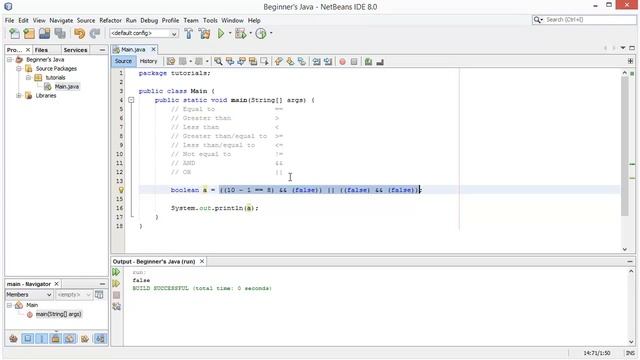Collapse Main class node in Navigator
Viewport: 640px width, 360px height.
pyautogui.click(x=9, y=305)
